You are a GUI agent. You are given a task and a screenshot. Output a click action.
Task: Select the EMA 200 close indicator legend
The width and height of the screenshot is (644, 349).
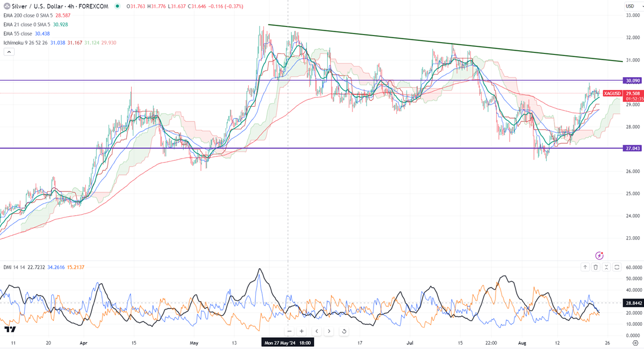point(28,16)
